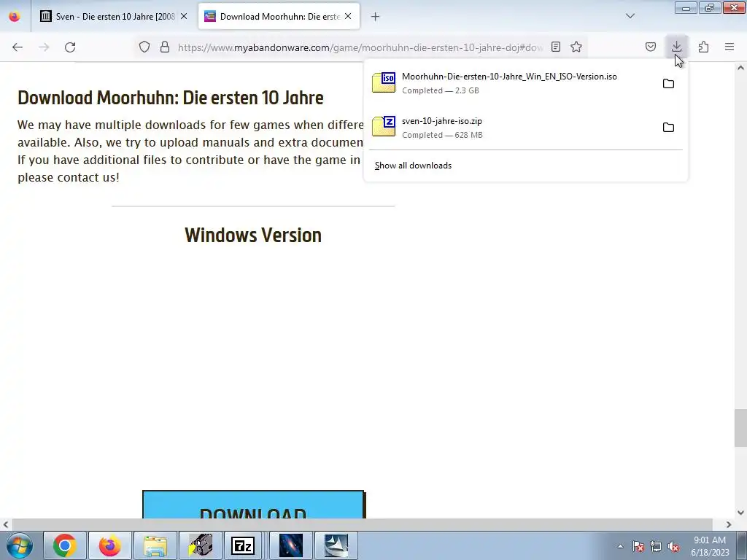Screen dimensions: 747x560
Task: Click scroll down arrow of page scrollbar
Action: click(740, 513)
